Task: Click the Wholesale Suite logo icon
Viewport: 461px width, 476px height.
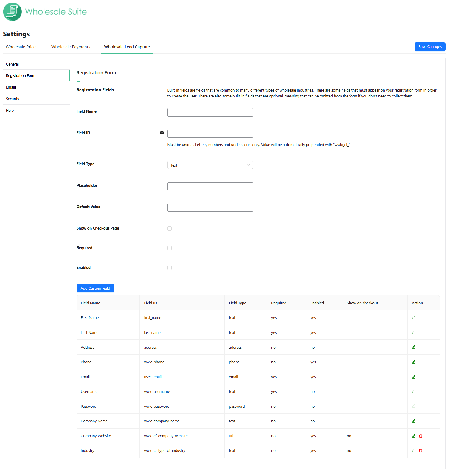Action: [x=13, y=12]
